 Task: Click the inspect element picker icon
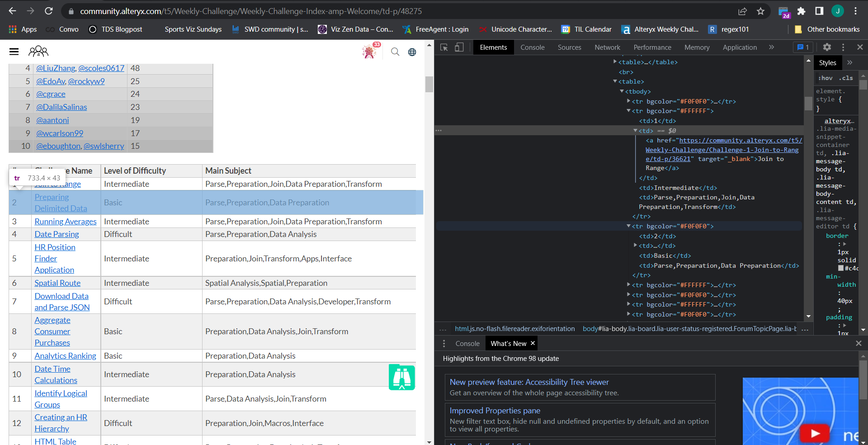tap(444, 47)
